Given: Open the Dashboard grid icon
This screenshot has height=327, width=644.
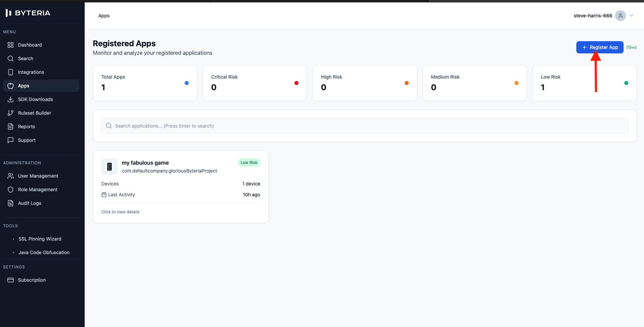Looking at the screenshot, I should coord(11,45).
